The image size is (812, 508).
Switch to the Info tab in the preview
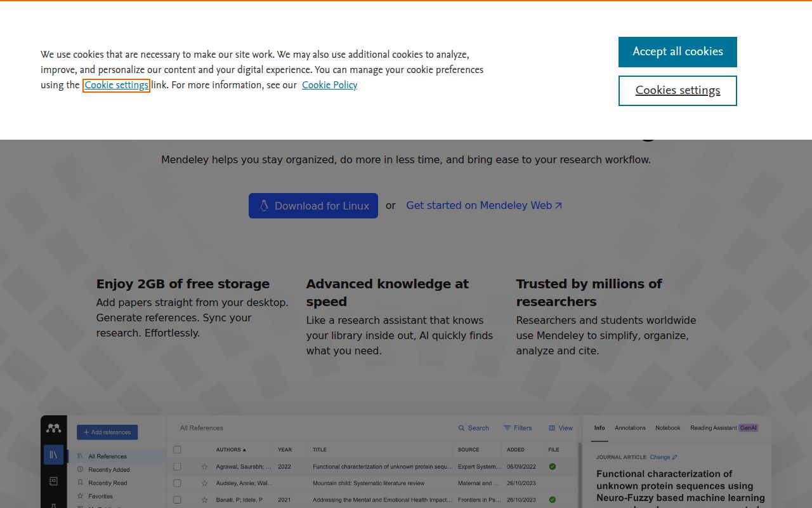click(599, 428)
